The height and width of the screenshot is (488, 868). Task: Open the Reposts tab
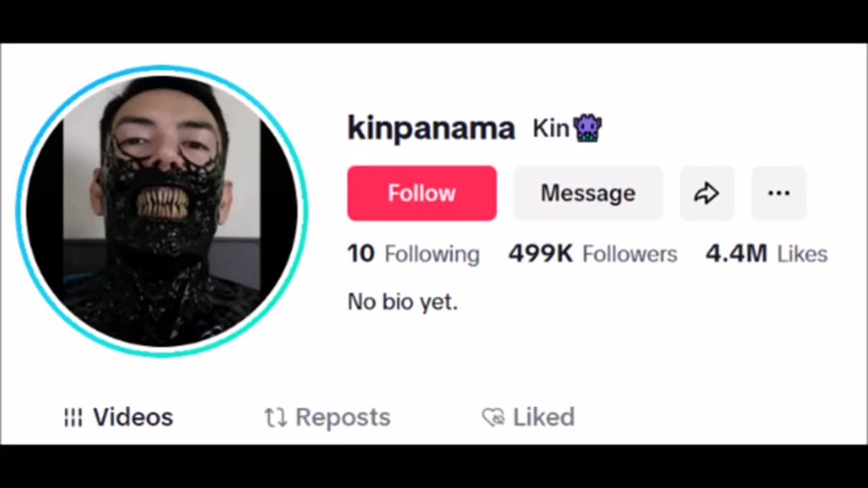[342, 418]
